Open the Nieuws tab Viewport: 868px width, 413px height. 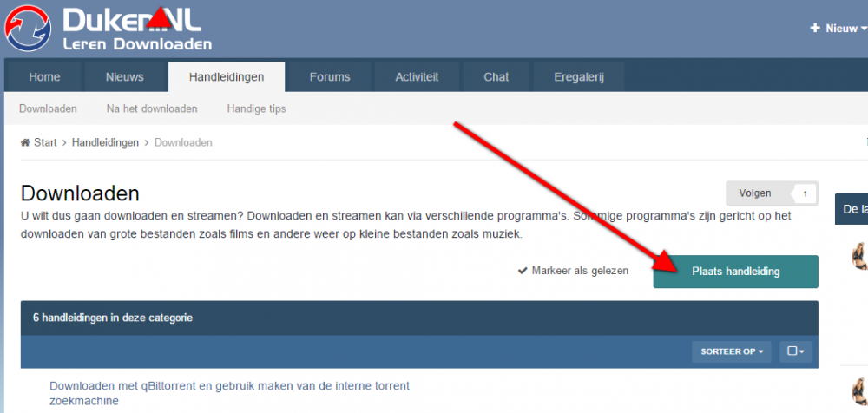[x=124, y=77]
